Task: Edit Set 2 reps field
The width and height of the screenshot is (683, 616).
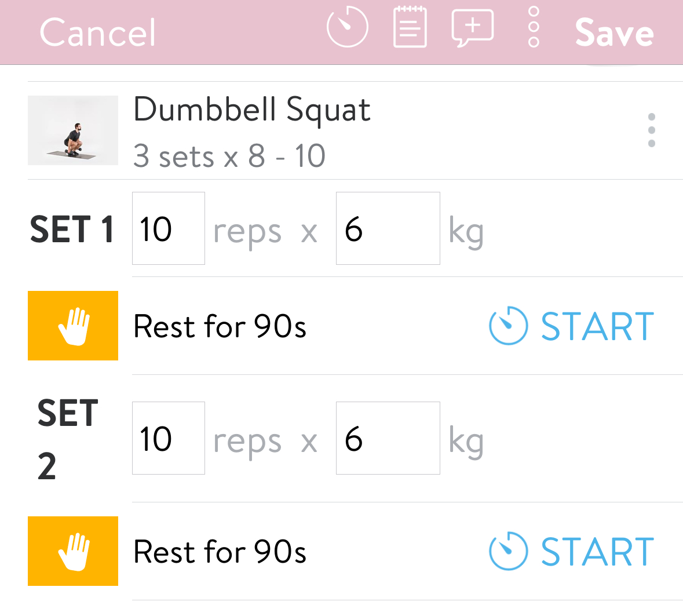Action: (x=168, y=438)
